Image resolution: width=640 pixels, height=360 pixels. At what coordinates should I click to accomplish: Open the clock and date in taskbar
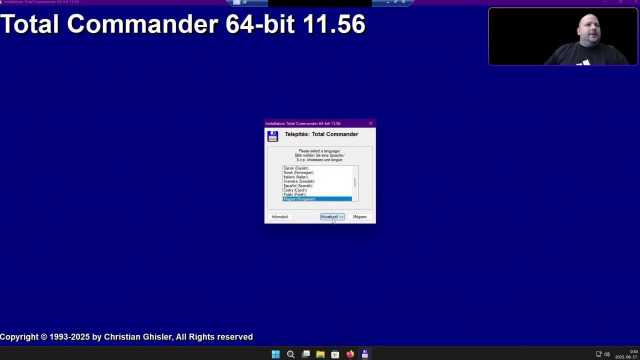pyautogui.click(x=627, y=354)
